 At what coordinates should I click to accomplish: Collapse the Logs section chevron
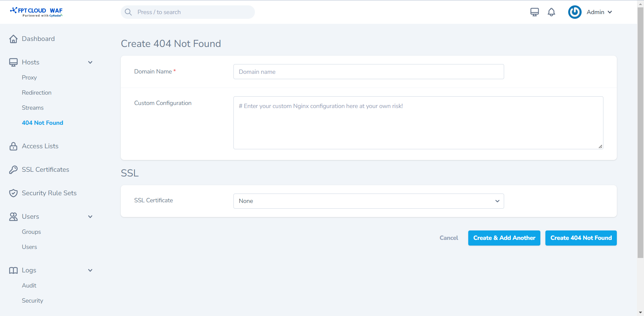coord(90,270)
